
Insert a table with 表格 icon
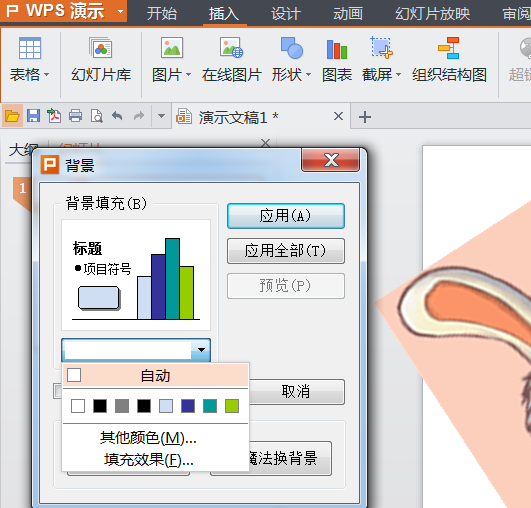tap(30, 48)
